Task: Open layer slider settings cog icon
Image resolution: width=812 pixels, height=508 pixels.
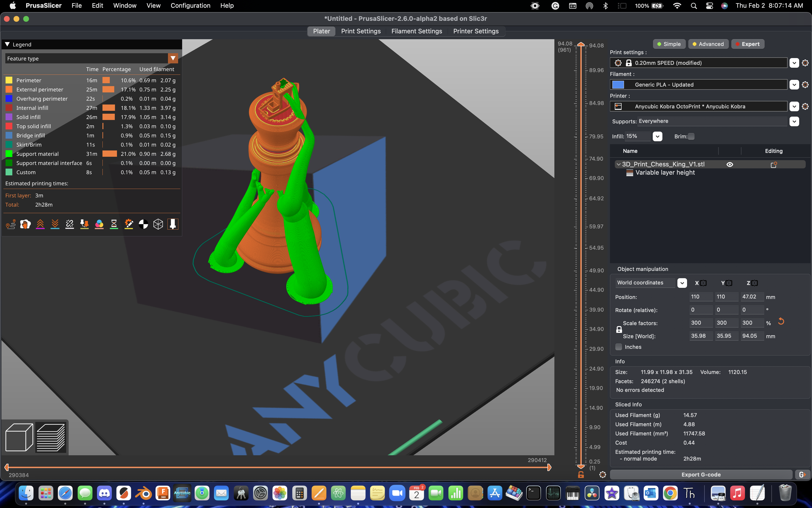Action: point(603,475)
